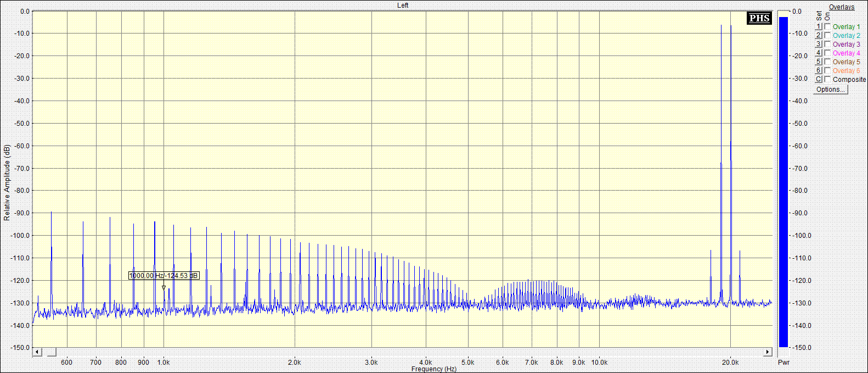This screenshot has height=373, width=868.
Task: Click the Left channel title
Action: (403, 5)
